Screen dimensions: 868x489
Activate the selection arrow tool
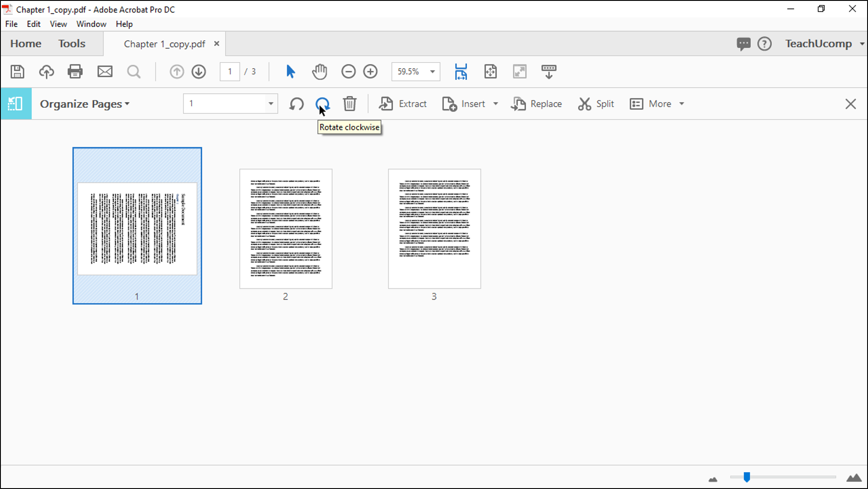pos(291,72)
